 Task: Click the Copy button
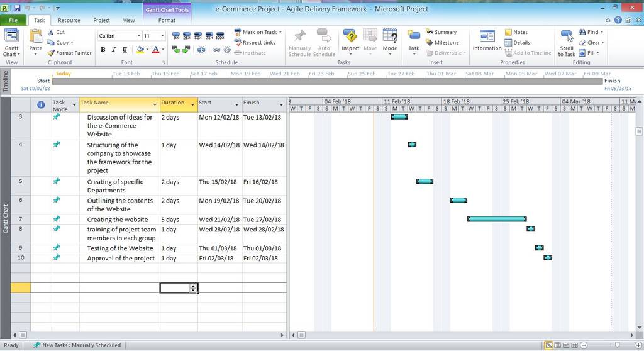pyautogui.click(x=60, y=43)
